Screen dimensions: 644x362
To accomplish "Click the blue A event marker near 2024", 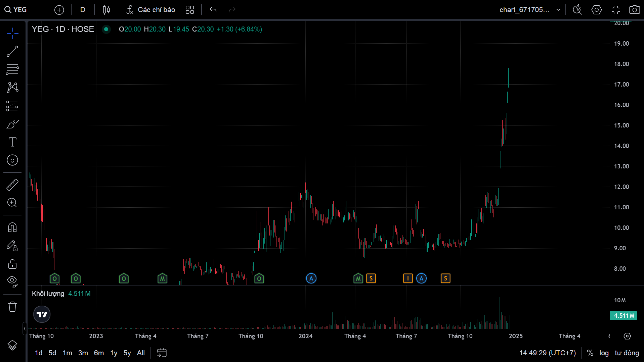I will pos(311,278).
